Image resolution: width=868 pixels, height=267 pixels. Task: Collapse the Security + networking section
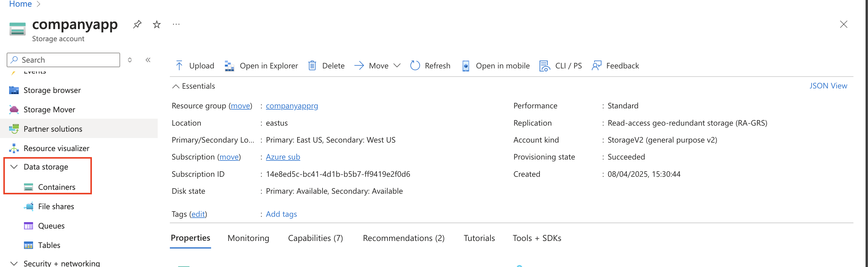[x=14, y=263]
